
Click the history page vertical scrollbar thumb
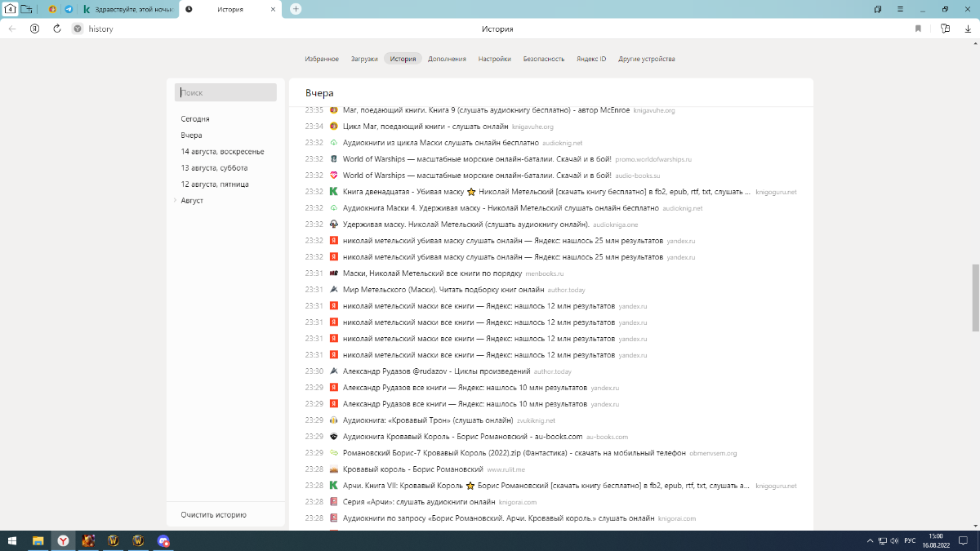975,297
